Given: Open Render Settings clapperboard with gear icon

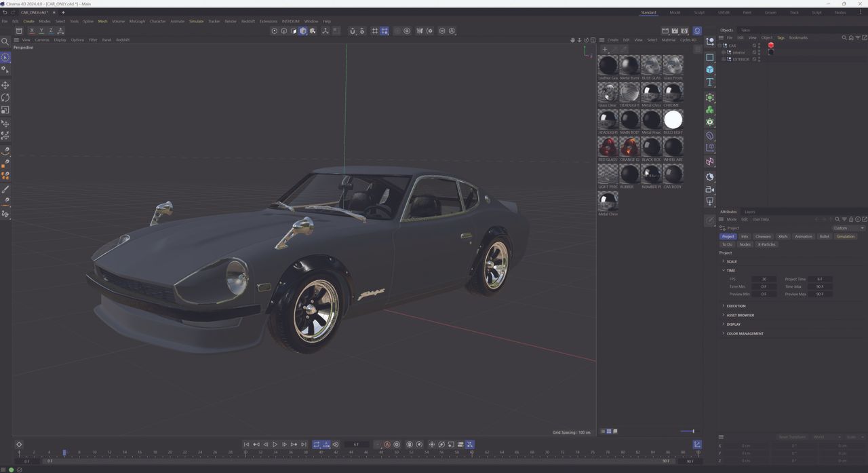Looking at the screenshot, I should (684, 31).
